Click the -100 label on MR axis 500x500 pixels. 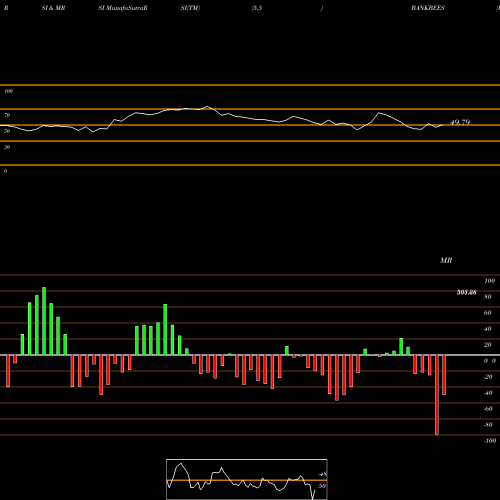[x=490, y=441]
